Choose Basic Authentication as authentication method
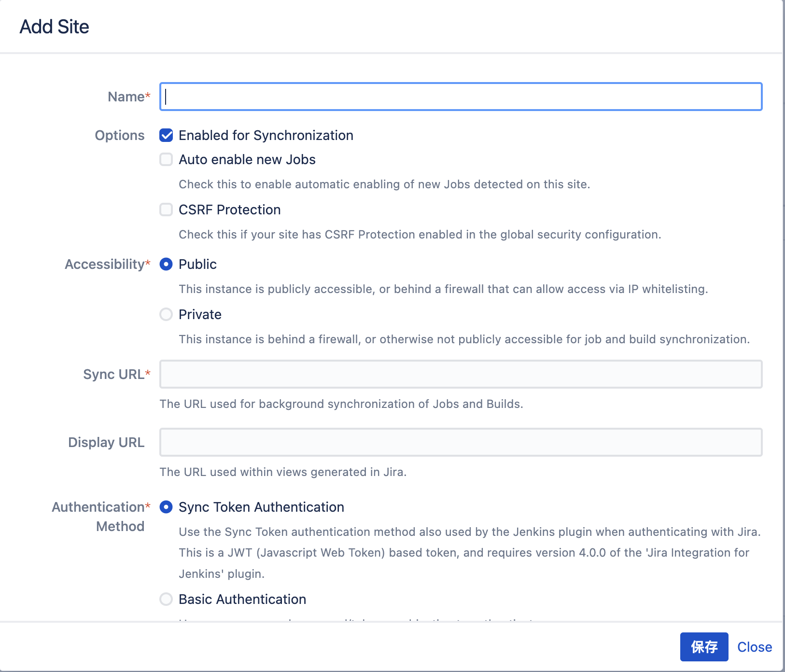The image size is (785, 672). (166, 599)
